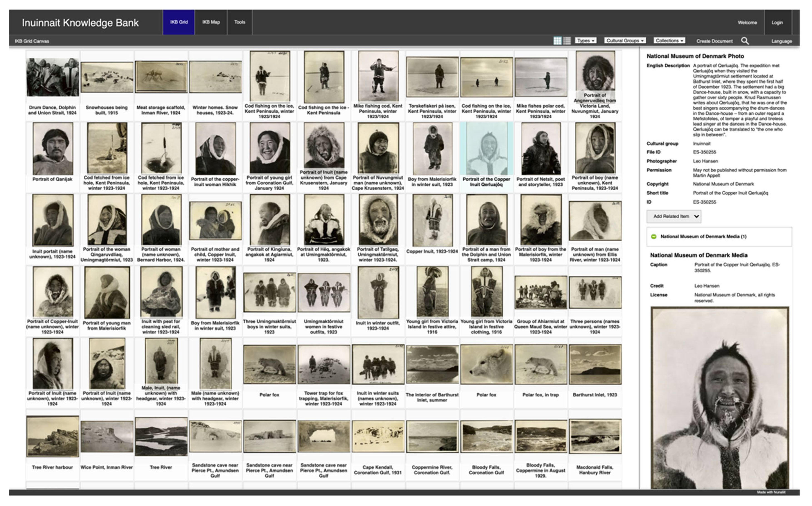Switch to the IKB Map tab
This screenshot has width=812, height=506.
[211, 22]
